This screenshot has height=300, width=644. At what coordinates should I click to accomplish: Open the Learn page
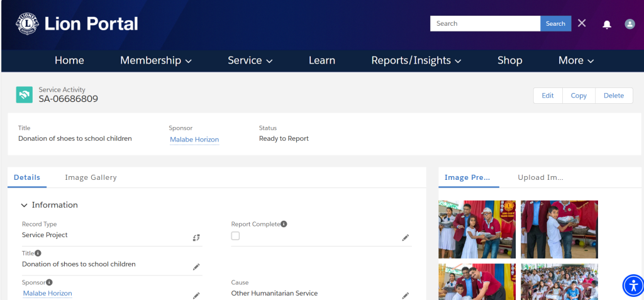tap(322, 60)
